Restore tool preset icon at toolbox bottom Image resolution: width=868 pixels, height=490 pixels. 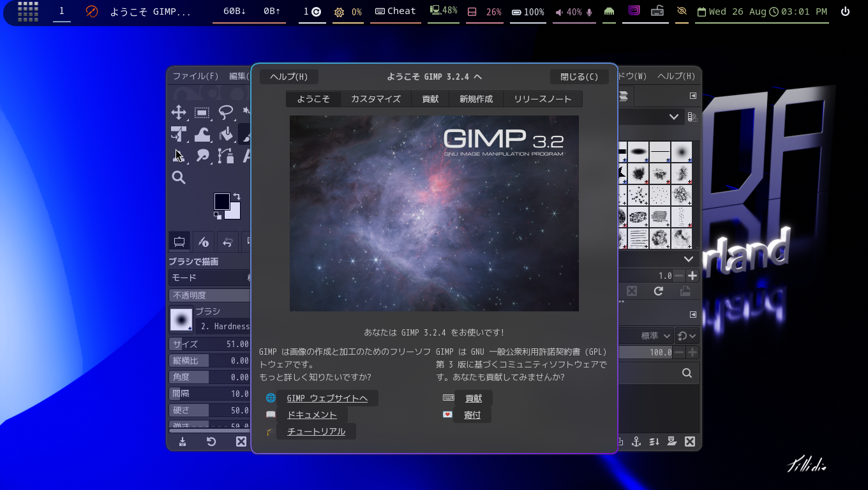coord(211,442)
